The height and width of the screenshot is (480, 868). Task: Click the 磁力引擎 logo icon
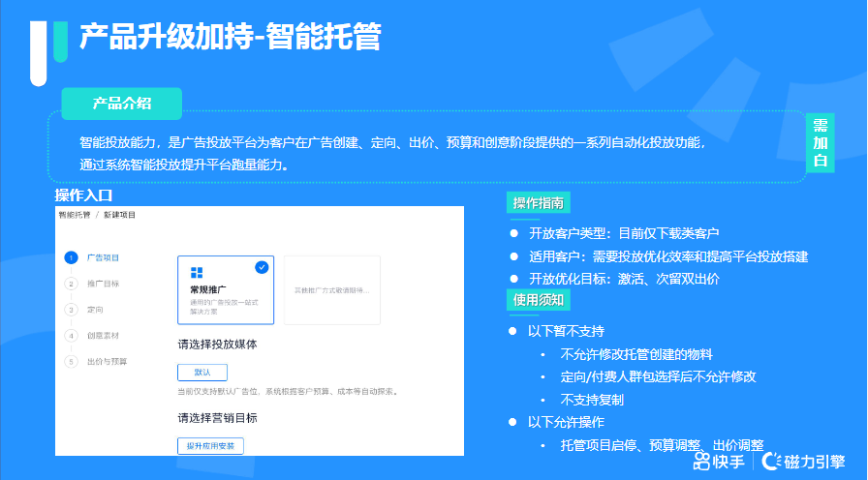click(x=772, y=461)
